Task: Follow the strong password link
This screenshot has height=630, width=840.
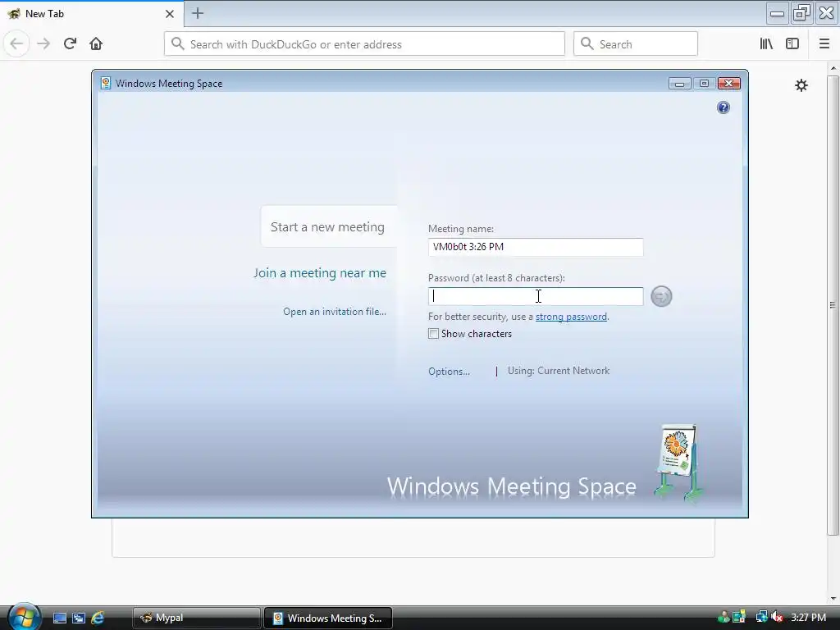Action: (x=571, y=317)
